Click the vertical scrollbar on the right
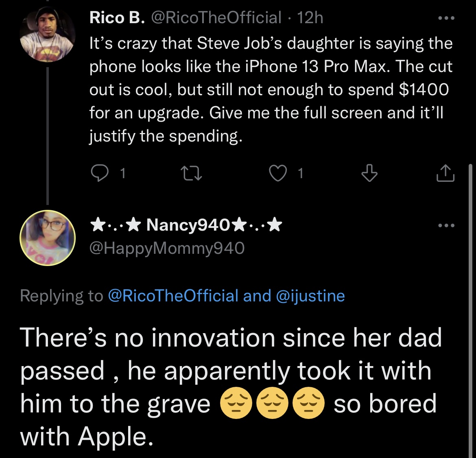476x458 pixels. click(x=471, y=285)
